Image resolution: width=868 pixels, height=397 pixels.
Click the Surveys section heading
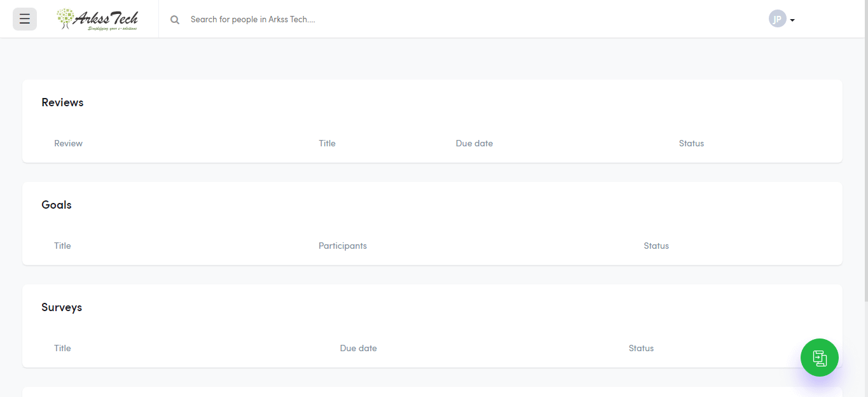pos(62,307)
